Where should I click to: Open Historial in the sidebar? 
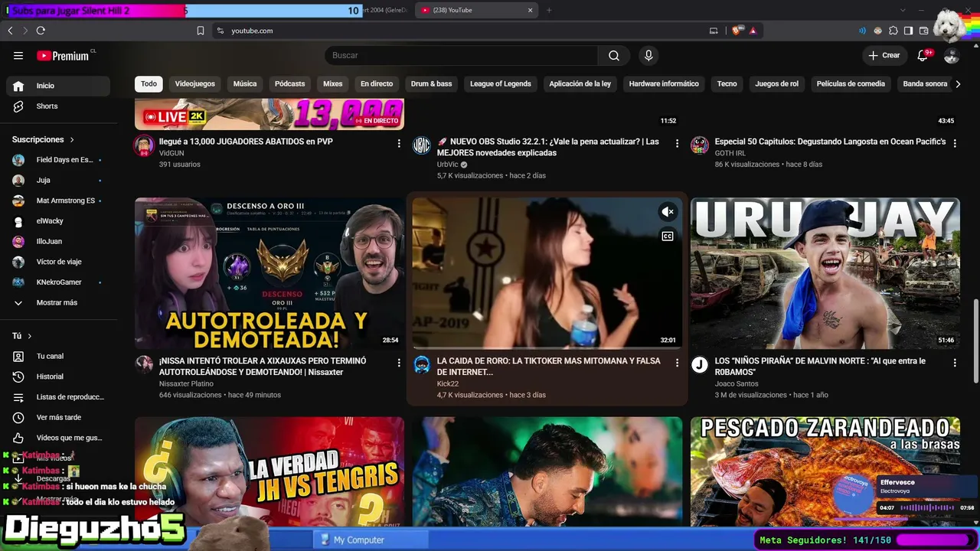[x=58, y=377]
